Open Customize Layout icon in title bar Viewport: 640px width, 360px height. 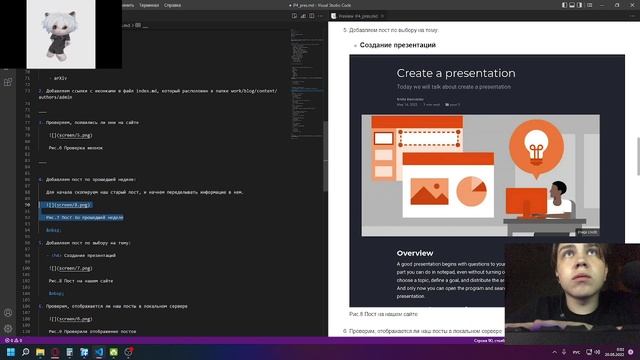(x=589, y=5)
